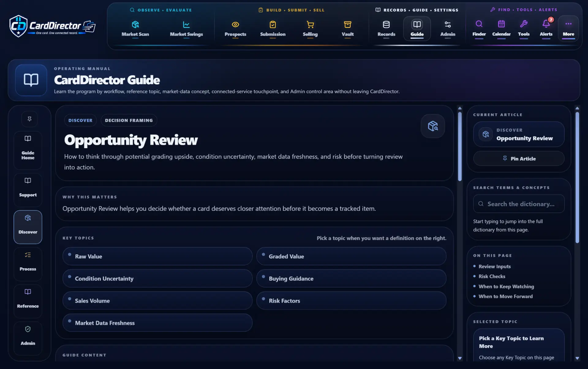This screenshot has height=369, width=588.
Task: Click the main article scrollbar thumb
Action: (460, 146)
